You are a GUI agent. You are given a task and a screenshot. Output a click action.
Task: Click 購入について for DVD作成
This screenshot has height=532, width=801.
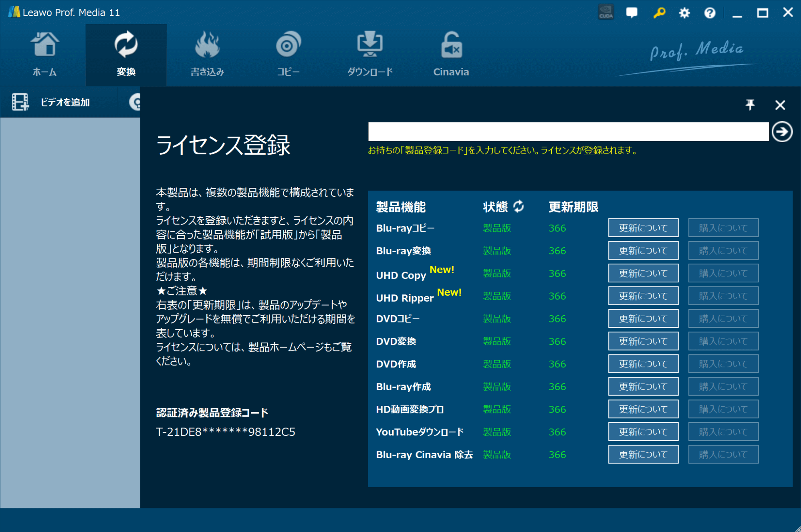click(723, 364)
